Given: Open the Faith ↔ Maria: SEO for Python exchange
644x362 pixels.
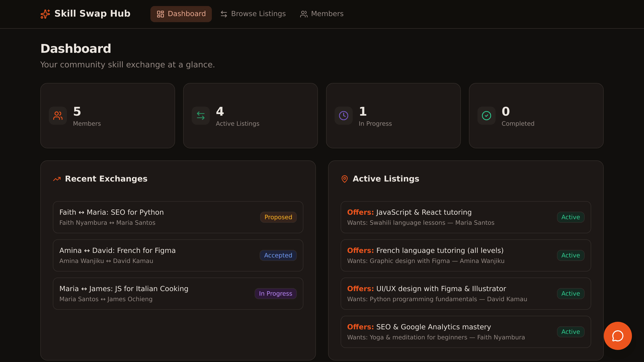Looking at the screenshot, I should [178, 217].
